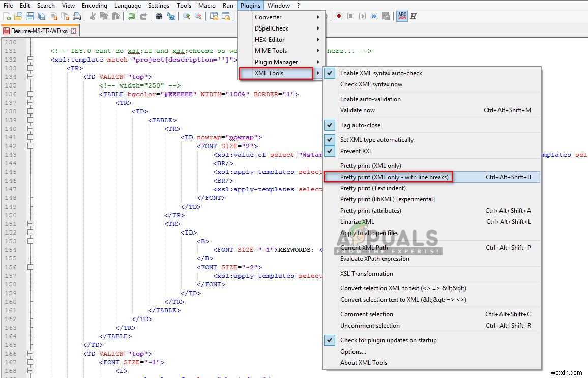Toggle synchronize vertical scrolling icon
Viewport: 588px width, 378px height.
click(214, 16)
